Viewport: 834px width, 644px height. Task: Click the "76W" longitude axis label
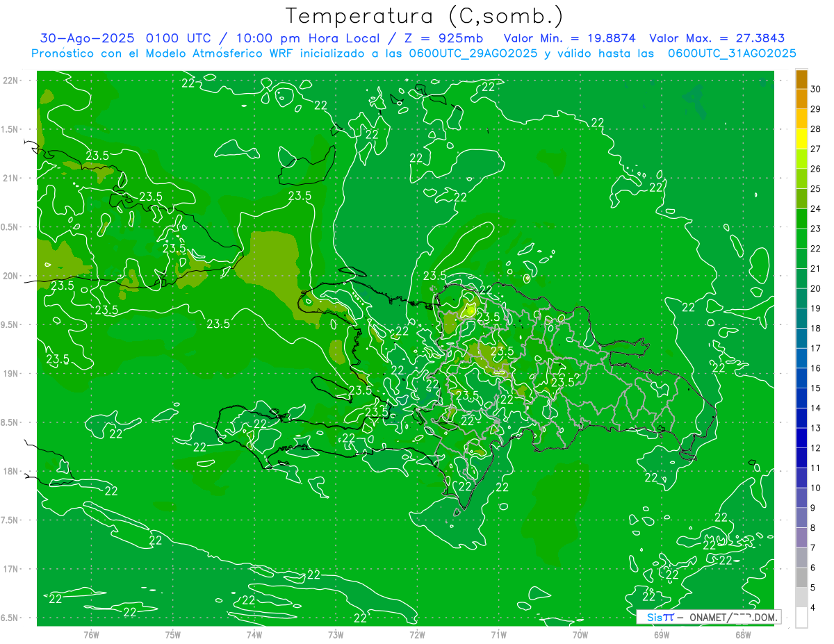91,634
